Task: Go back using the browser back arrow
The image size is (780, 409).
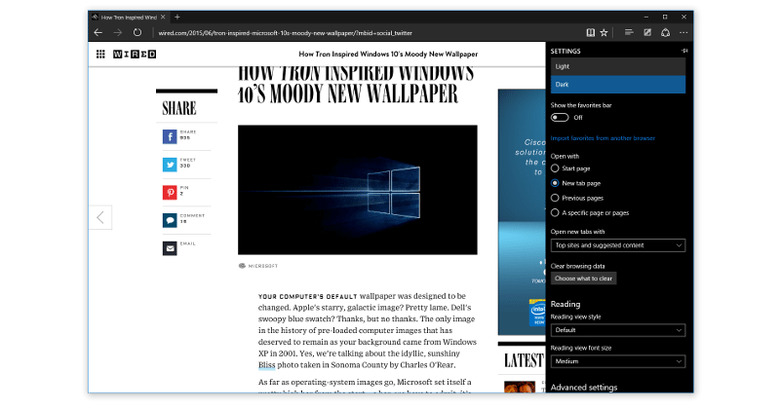Action: [98, 33]
